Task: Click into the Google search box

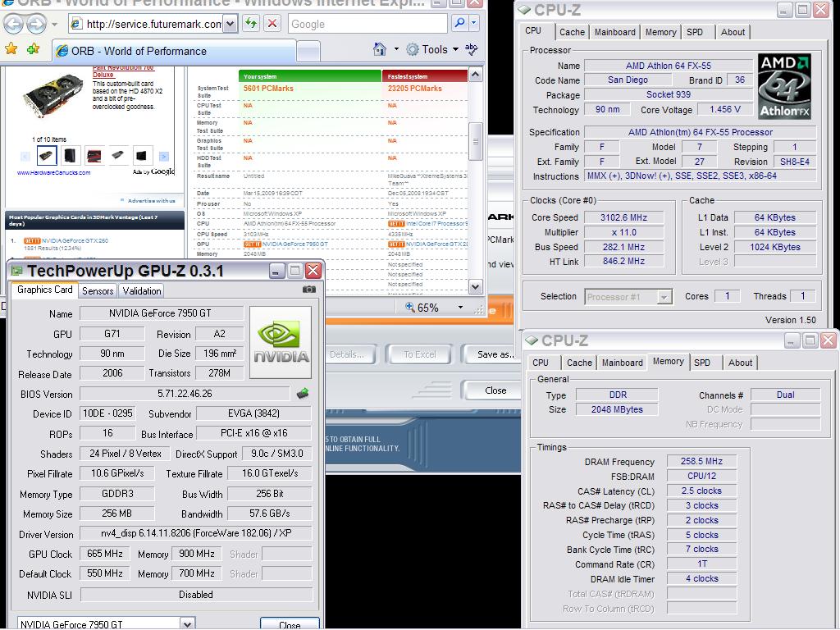Action: click(367, 24)
